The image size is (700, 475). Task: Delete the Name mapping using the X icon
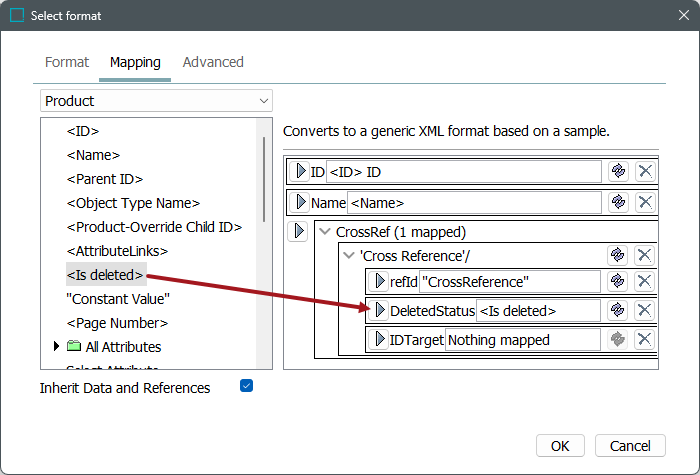tap(645, 202)
